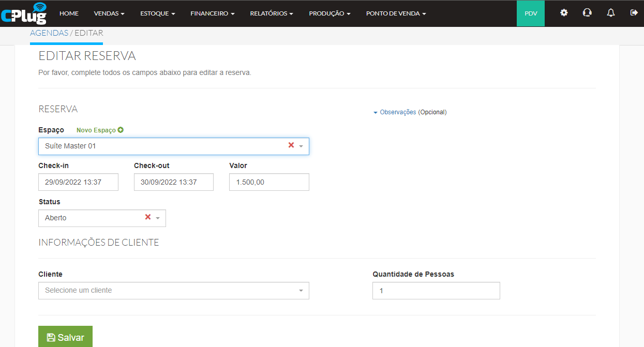Screen dimensions: 644x347
Task: Clear the Suíte Master 01 selection
Action: pyautogui.click(x=291, y=146)
